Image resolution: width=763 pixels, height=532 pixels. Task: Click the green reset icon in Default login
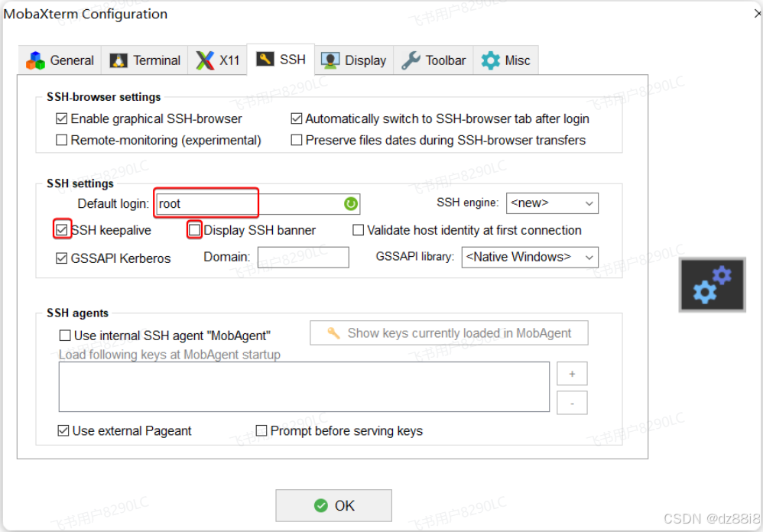[x=351, y=204]
